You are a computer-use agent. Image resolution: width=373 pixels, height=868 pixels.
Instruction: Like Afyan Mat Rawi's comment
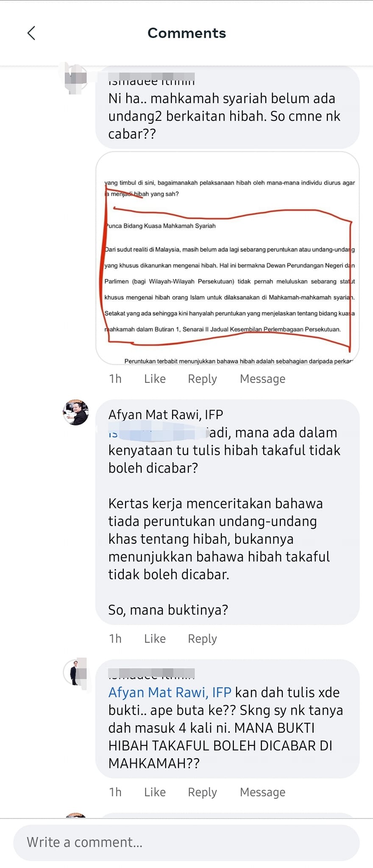click(x=155, y=638)
